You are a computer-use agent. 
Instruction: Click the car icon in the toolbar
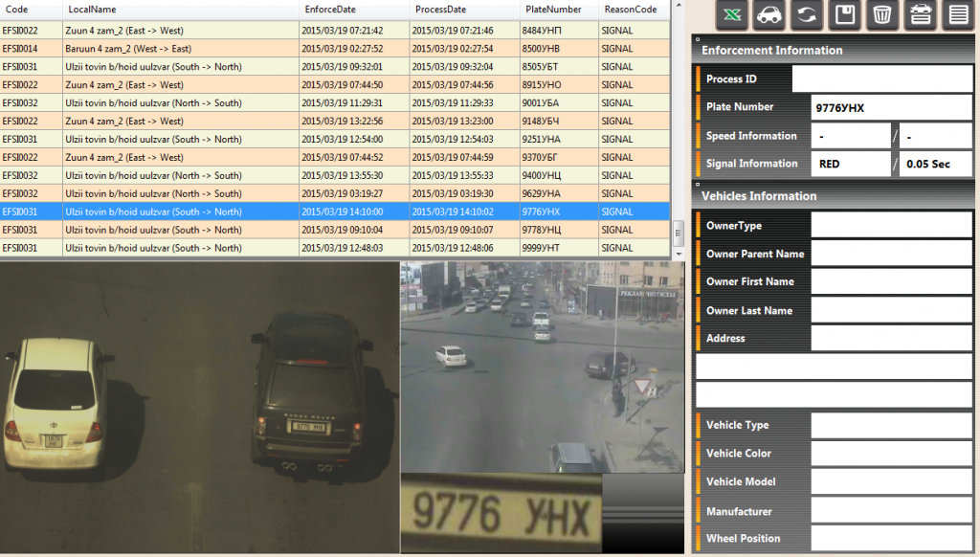pos(768,14)
